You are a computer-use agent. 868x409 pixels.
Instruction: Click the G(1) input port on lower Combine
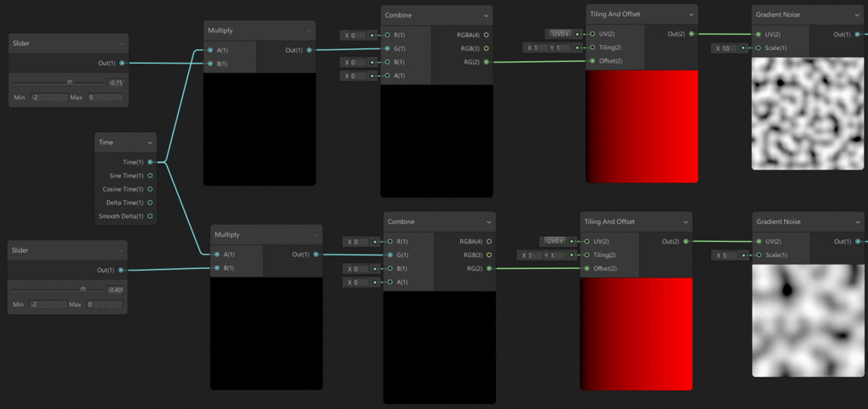click(x=390, y=255)
